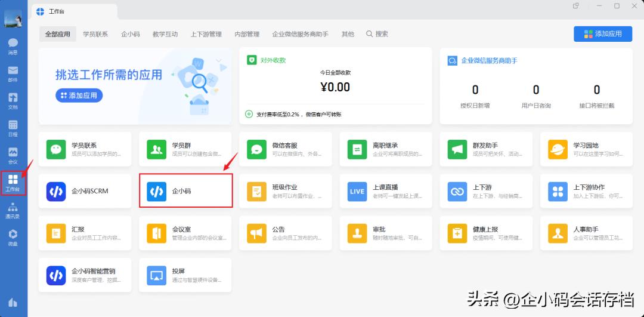Screen dimensions: 644x317
Task: Open the 微盘 drive sidebar icon
Action: pyautogui.click(x=13, y=237)
